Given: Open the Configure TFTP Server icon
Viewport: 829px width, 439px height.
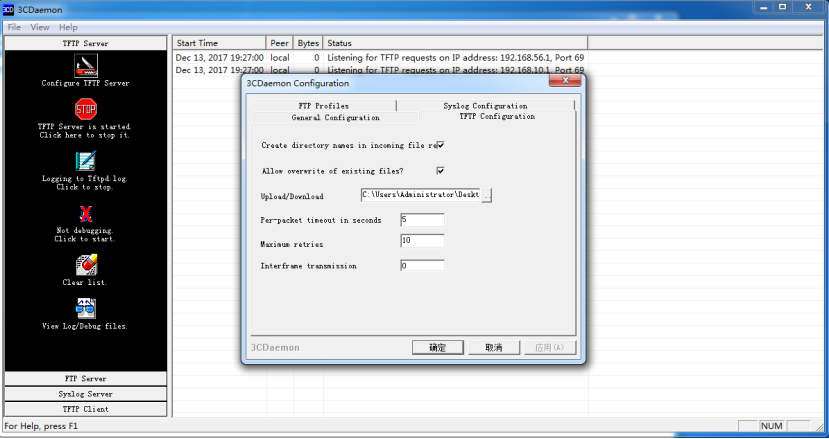Looking at the screenshot, I should [86, 66].
